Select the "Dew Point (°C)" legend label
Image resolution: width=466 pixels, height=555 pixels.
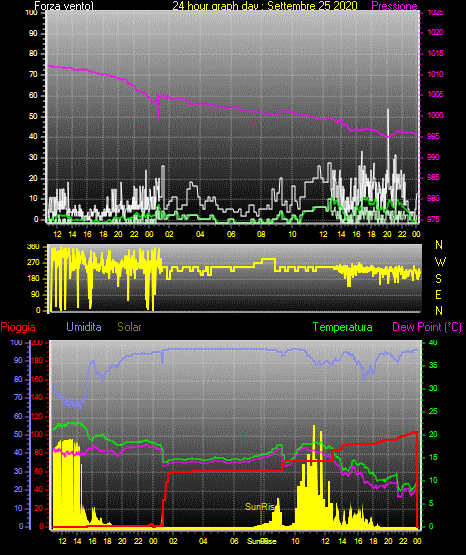tap(427, 327)
